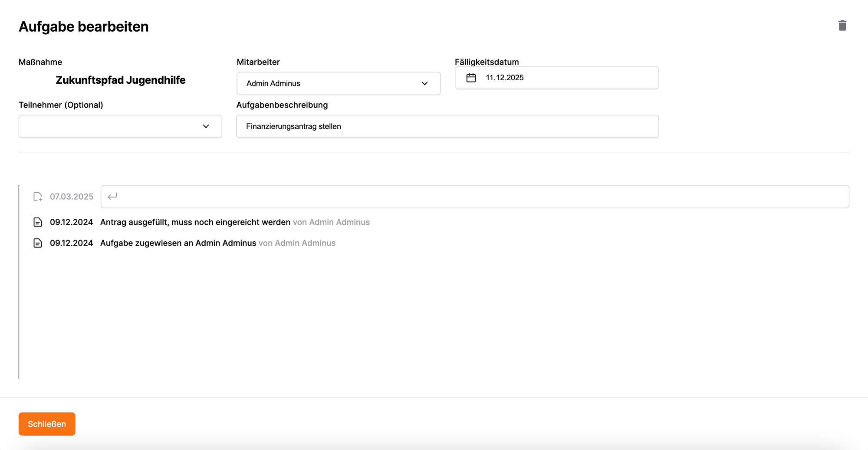This screenshot has width=868, height=450.
Task: Click into the new note input field
Action: [x=475, y=197]
